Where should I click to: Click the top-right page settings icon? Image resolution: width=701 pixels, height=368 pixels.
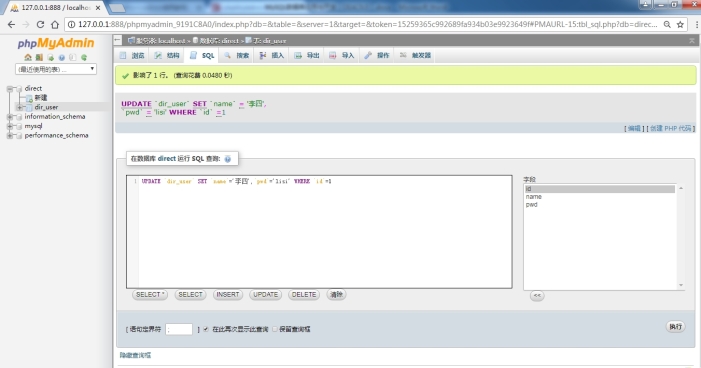tap(692, 40)
